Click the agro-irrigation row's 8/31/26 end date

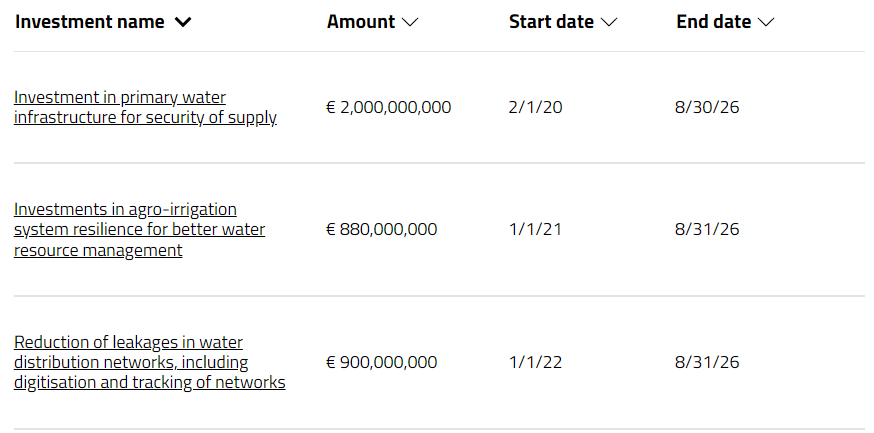coord(707,229)
